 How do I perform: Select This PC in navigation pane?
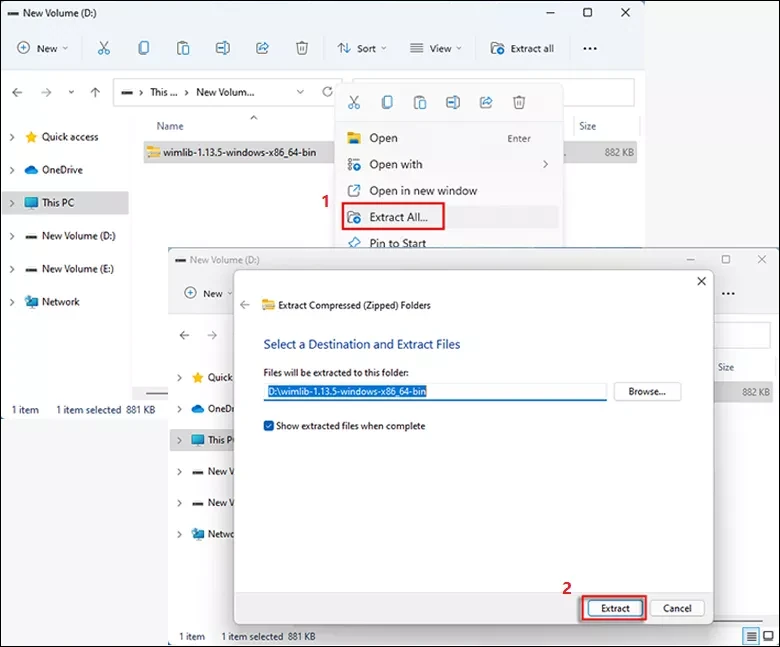click(x=57, y=203)
